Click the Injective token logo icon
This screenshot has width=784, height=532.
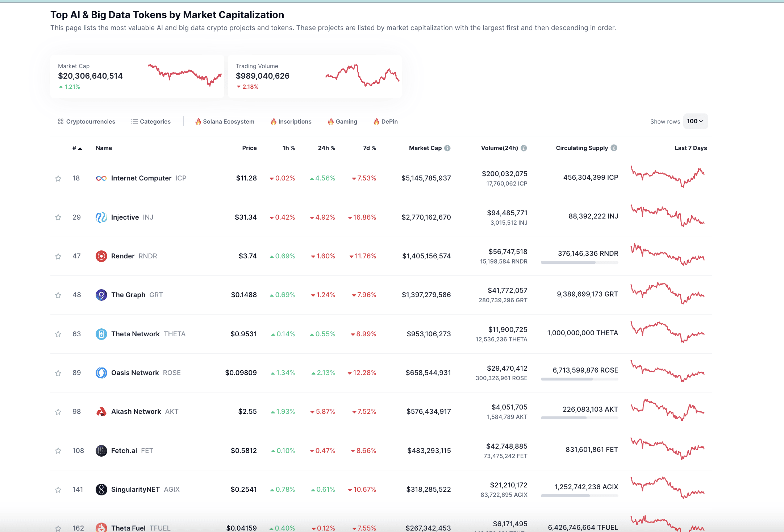(101, 217)
